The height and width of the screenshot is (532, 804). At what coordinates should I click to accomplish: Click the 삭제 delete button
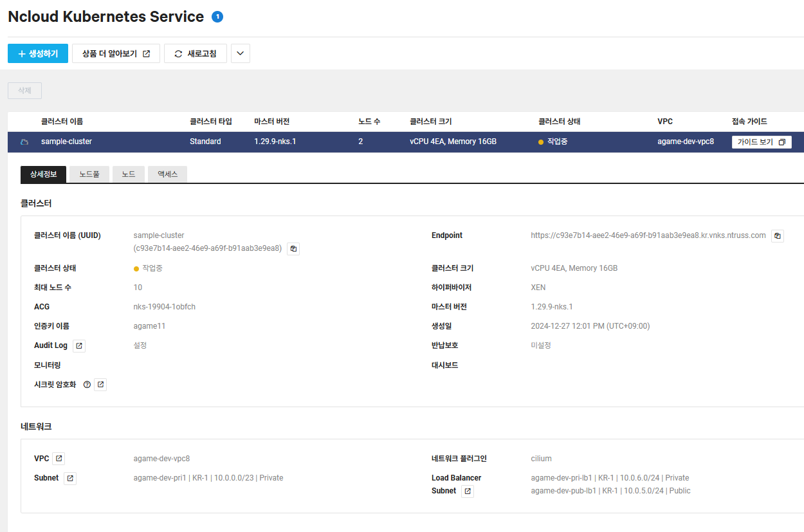click(24, 91)
